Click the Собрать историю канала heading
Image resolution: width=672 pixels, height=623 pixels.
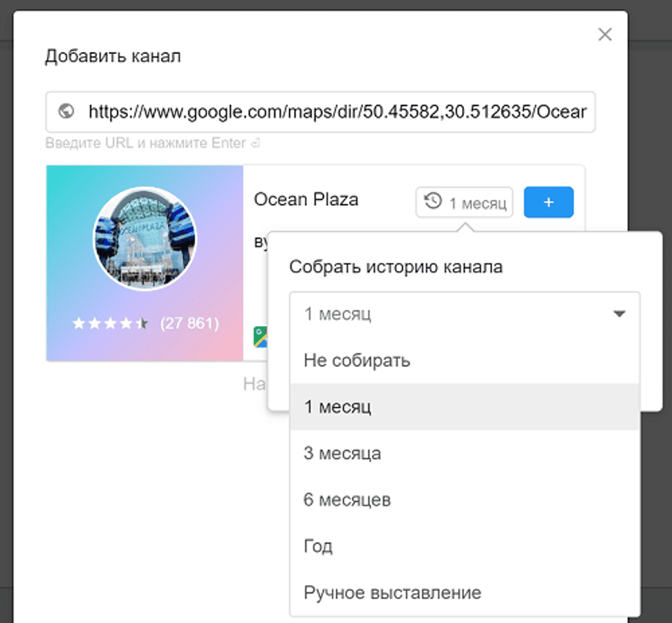[396, 267]
